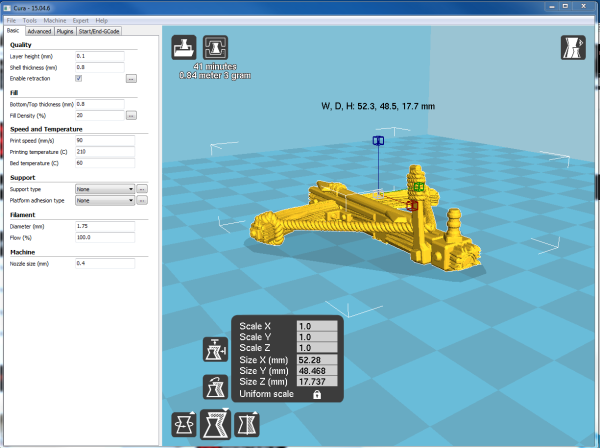Viewport: 600px width, 448px height.
Task: Open the View mode selector icon
Action: coord(573,49)
